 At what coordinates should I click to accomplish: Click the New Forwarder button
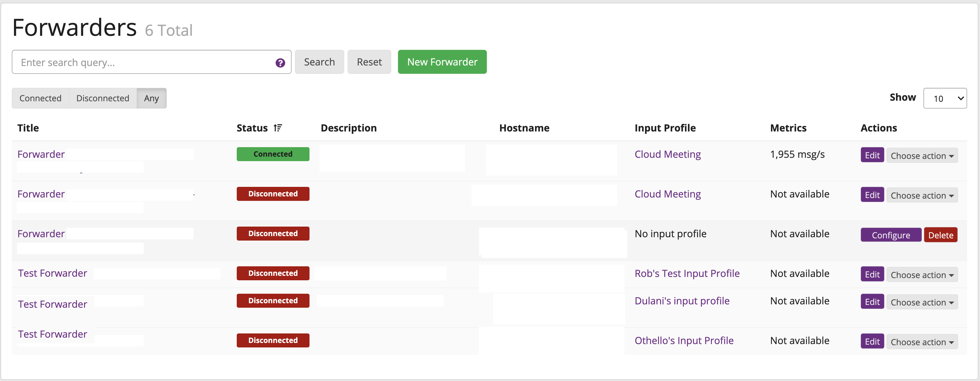click(442, 62)
